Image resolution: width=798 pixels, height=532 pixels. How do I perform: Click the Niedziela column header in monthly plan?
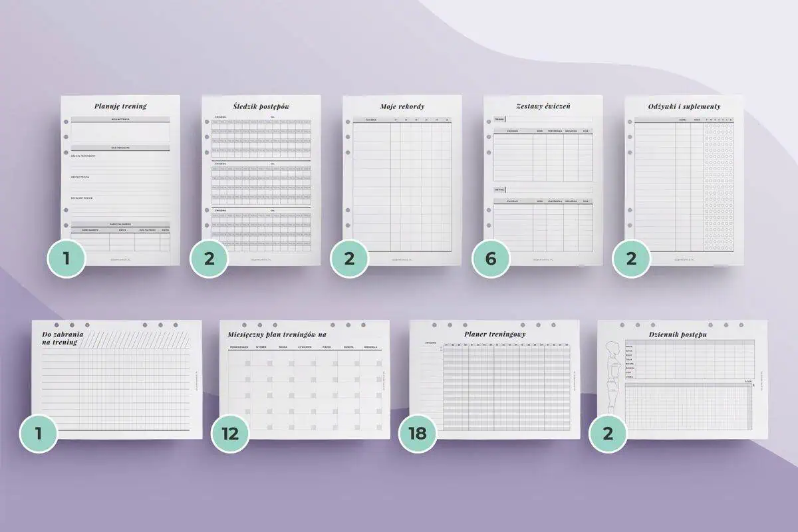tap(370, 347)
